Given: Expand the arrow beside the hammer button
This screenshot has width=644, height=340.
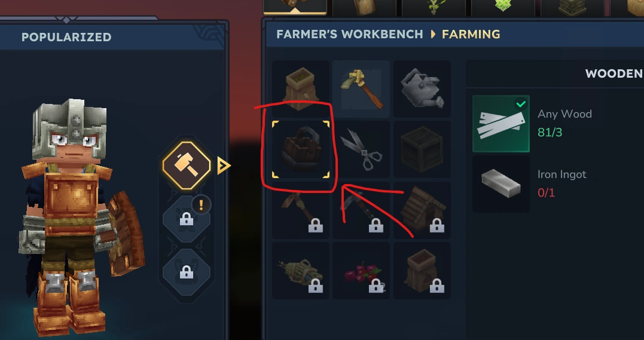Looking at the screenshot, I should 224,166.
